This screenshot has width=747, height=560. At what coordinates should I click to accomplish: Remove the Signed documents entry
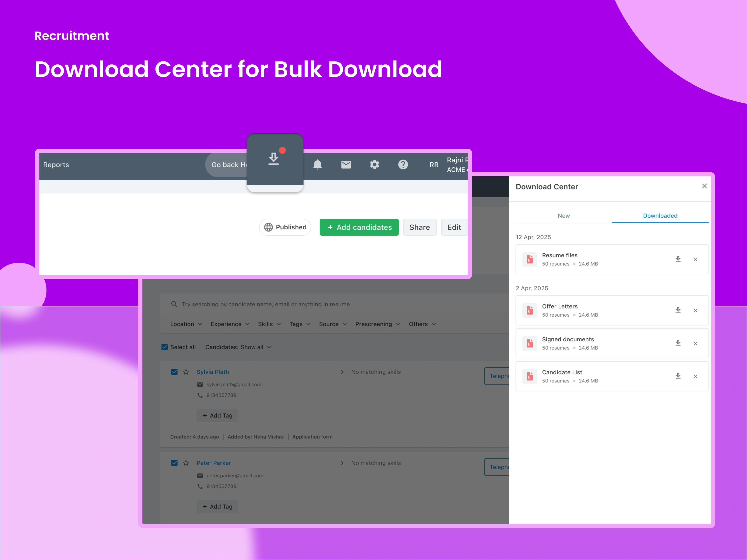(695, 343)
